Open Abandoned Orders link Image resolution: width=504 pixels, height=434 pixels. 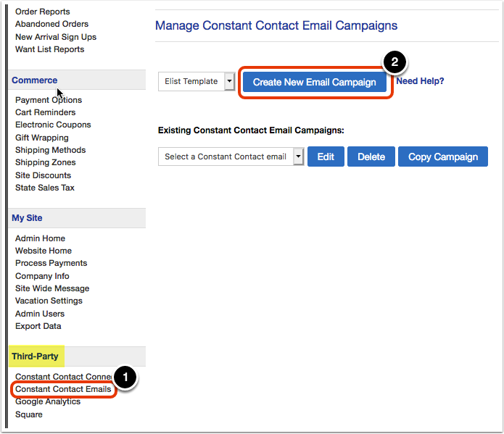coord(51,24)
